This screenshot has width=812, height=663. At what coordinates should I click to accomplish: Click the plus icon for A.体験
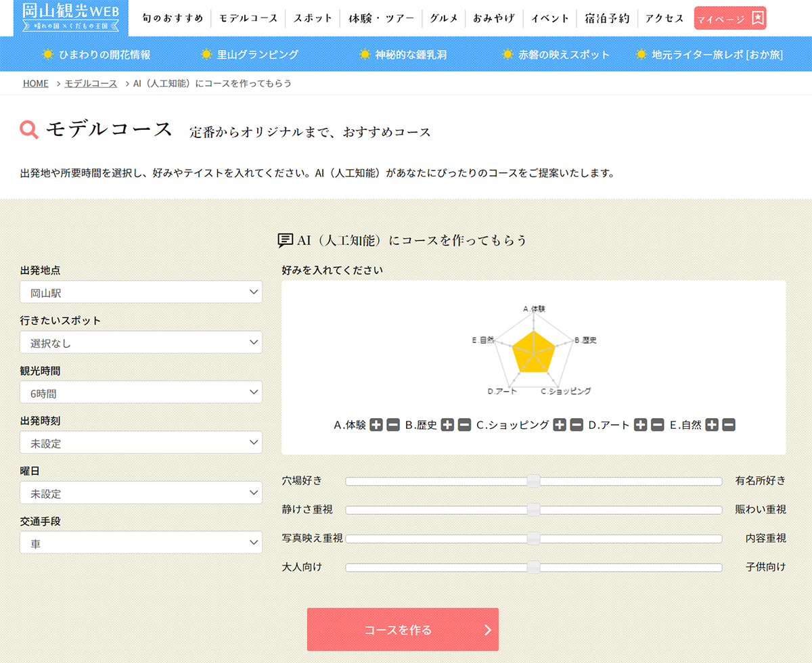[x=376, y=425]
